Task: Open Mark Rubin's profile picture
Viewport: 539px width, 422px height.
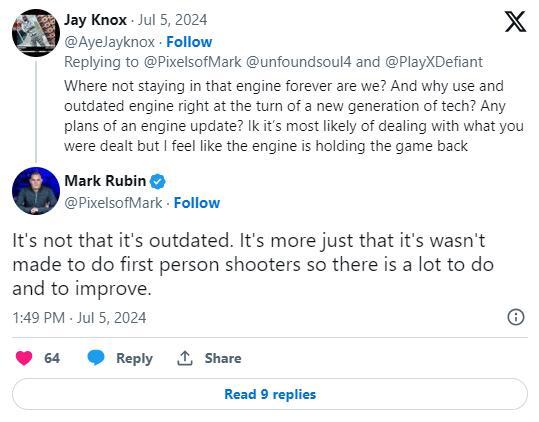Action: click(x=36, y=191)
